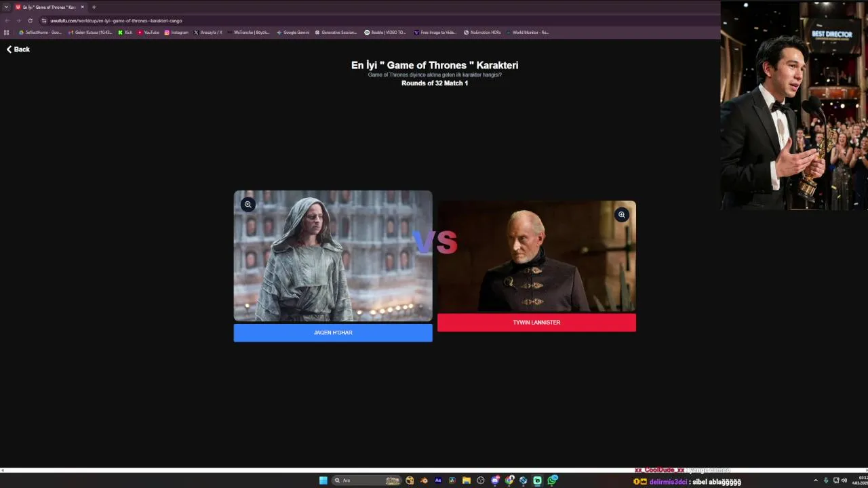Open the Anasayfa / X bookmark
This screenshot has height=488, width=868.
click(208, 33)
